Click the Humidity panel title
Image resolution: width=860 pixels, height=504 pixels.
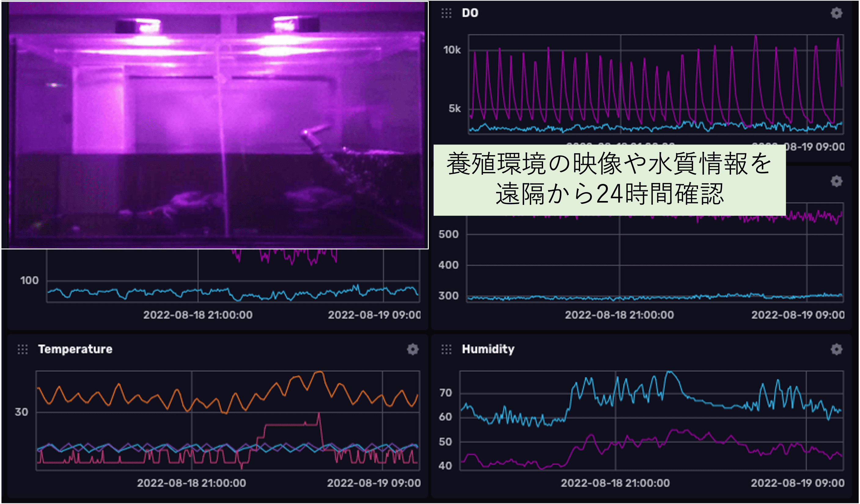click(x=488, y=349)
